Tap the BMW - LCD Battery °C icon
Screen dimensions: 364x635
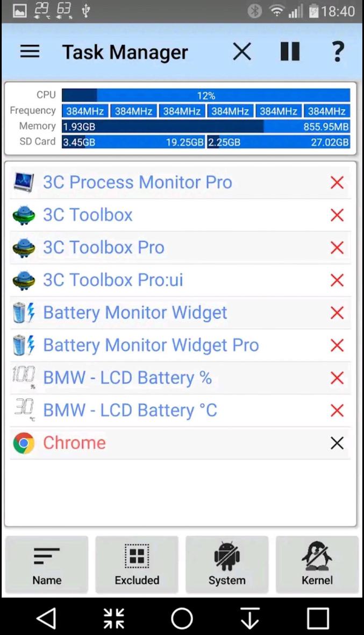23,410
